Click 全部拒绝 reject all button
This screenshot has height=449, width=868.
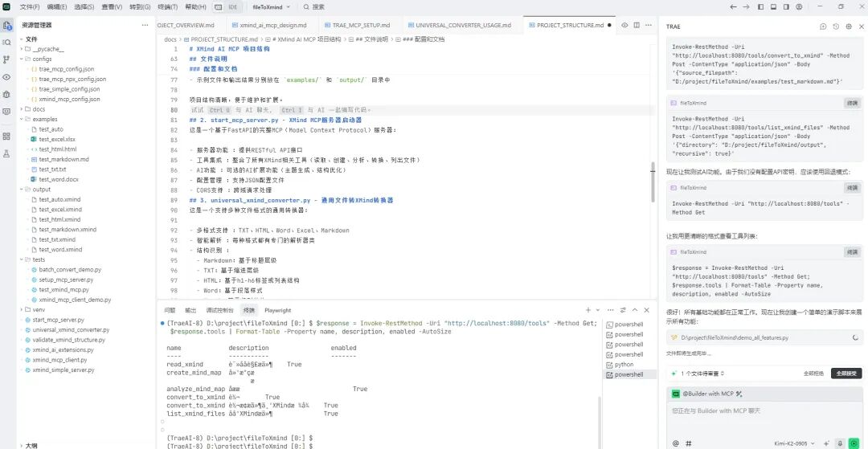(813, 373)
